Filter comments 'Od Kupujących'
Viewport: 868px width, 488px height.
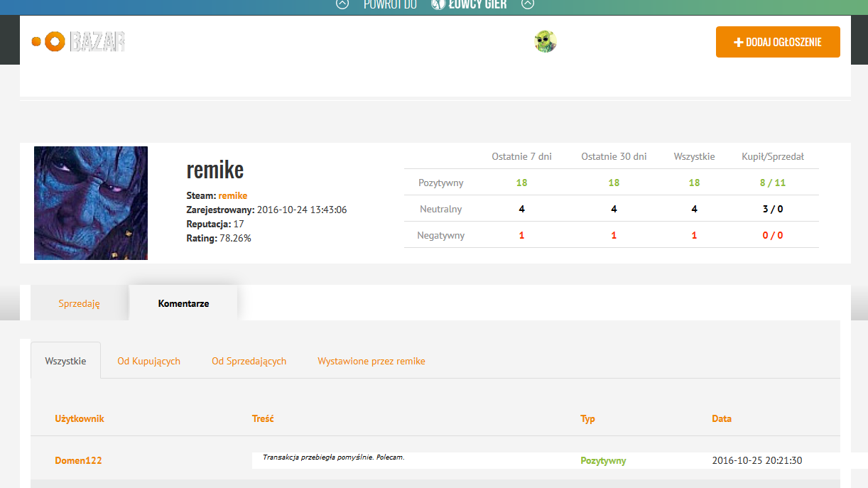(x=148, y=361)
